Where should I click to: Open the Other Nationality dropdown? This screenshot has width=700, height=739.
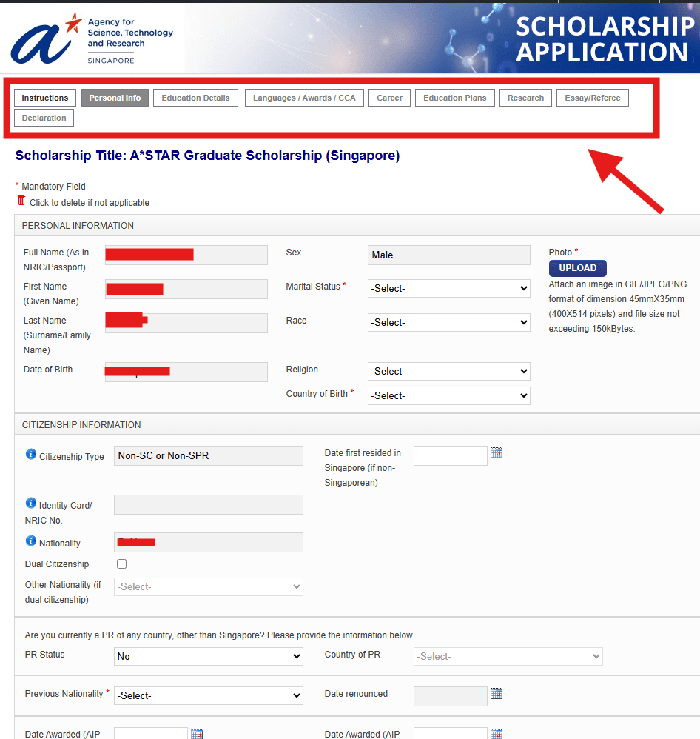[208, 586]
